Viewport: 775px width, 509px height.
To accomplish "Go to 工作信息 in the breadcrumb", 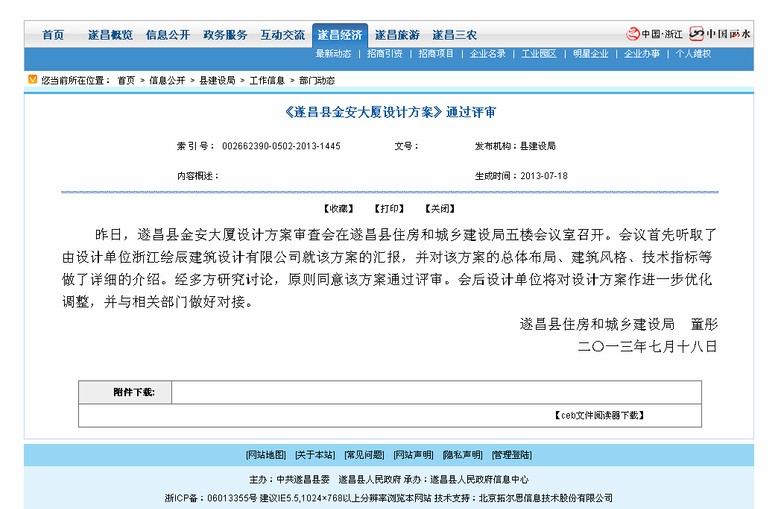I will [266, 80].
